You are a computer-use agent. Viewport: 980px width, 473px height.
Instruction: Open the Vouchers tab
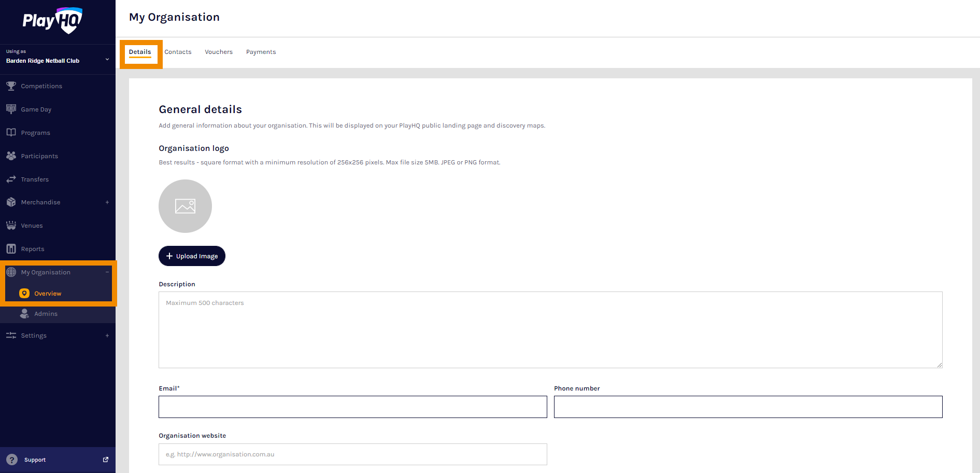tap(219, 52)
